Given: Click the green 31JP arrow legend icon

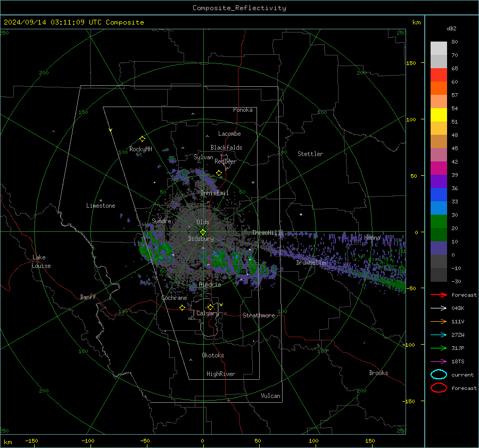Looking at the screenshot, I should (439, 348).
